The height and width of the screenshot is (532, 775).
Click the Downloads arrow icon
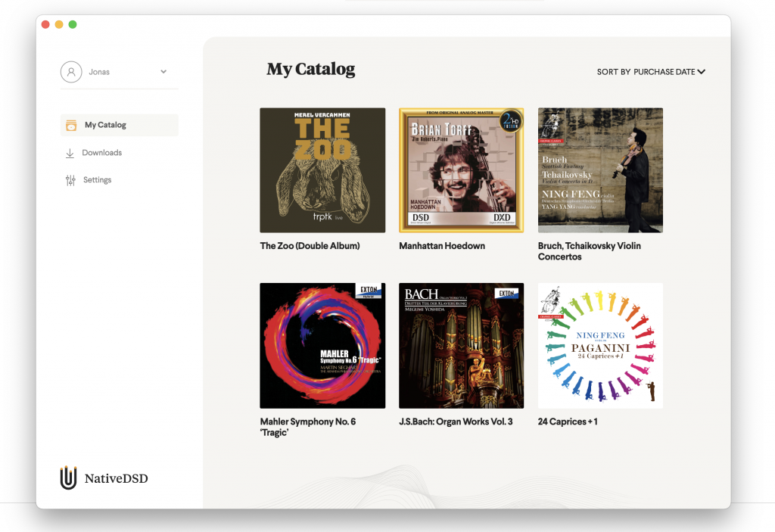coord(70,154)
